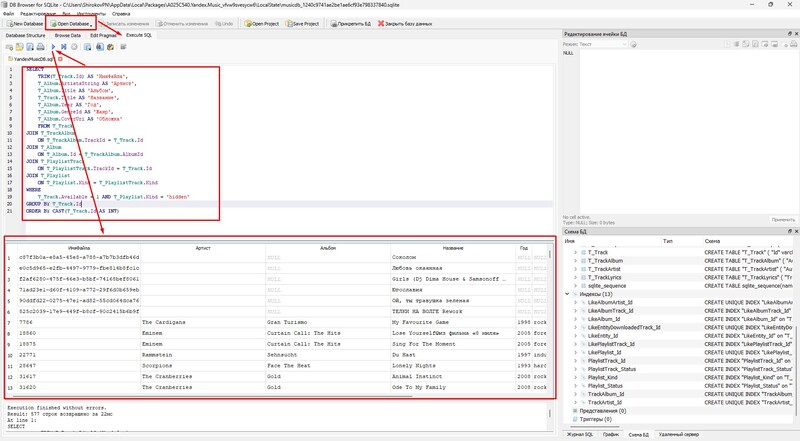Click the print icon in the SQL toolbar
The width and height of the screenshot is (800, 441).
[x=41, y=47]
